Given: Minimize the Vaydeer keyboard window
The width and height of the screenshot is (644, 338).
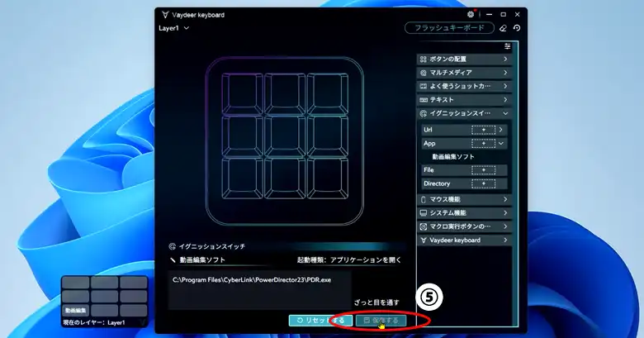Looking at the screenshot, I should (x=489, y=14).
